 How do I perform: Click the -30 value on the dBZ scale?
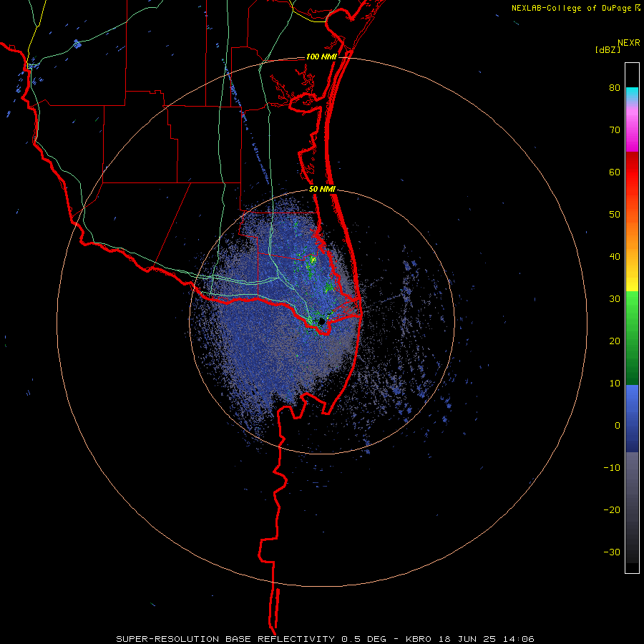click(x=612, y=552)
